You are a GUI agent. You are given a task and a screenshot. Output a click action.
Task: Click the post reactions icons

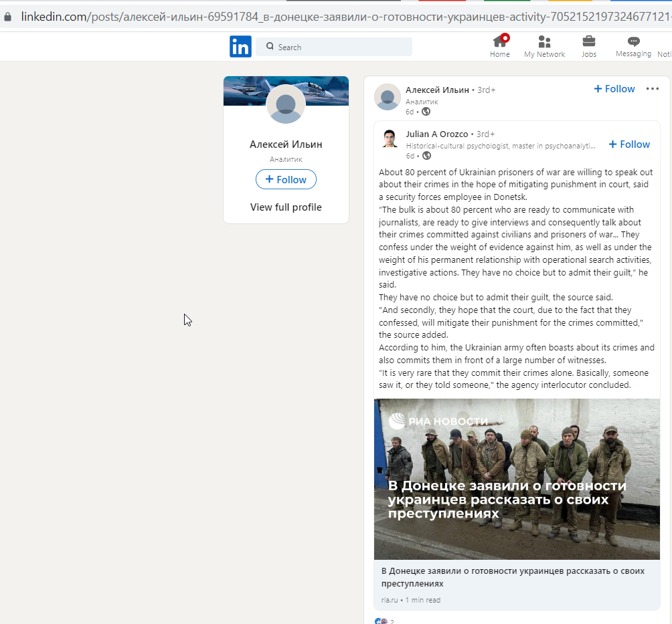tap(381, 621)
